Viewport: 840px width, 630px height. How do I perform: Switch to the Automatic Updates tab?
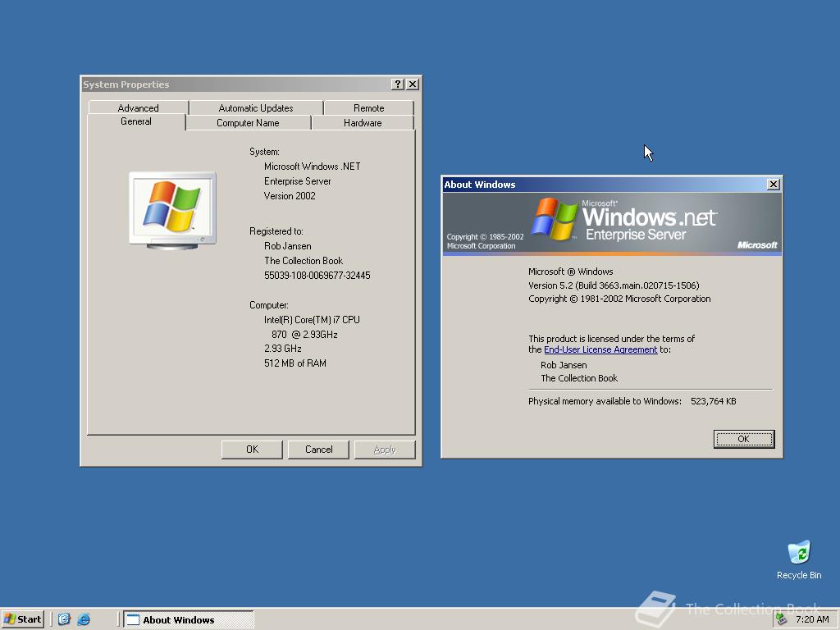[256, 107]
